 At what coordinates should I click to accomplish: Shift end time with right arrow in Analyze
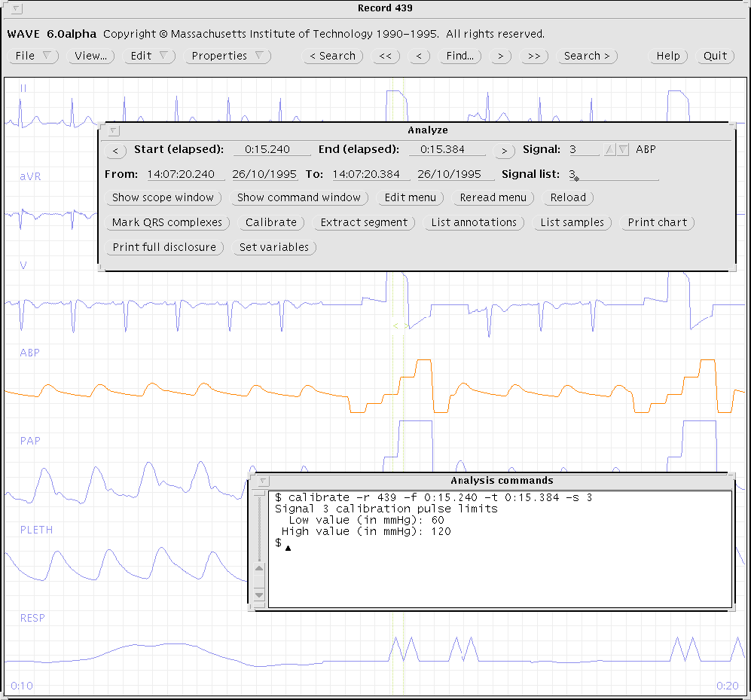504,151
